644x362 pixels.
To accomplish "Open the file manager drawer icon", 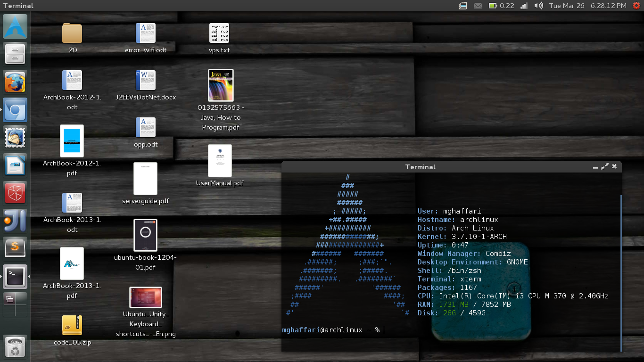I will (x=15, y=54).
